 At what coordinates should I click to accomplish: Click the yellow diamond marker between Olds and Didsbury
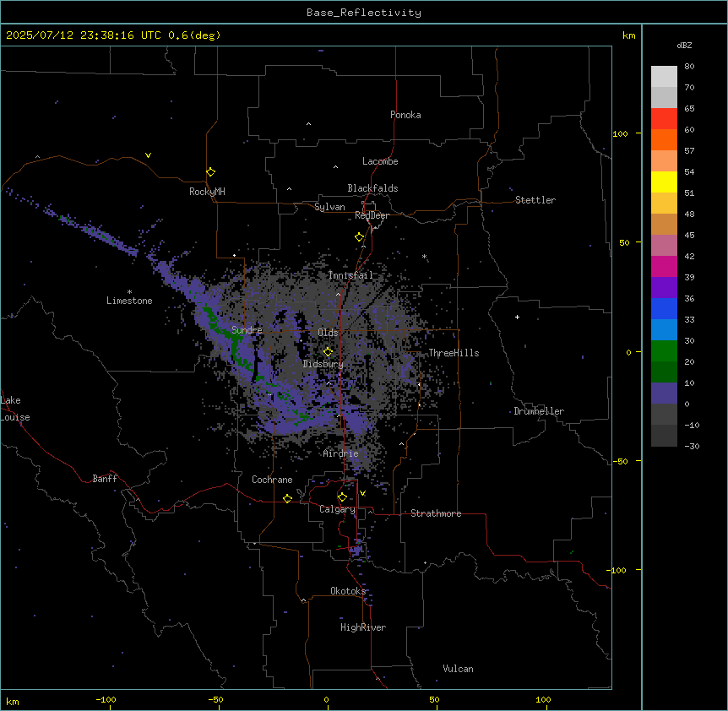tap(329, 352)
